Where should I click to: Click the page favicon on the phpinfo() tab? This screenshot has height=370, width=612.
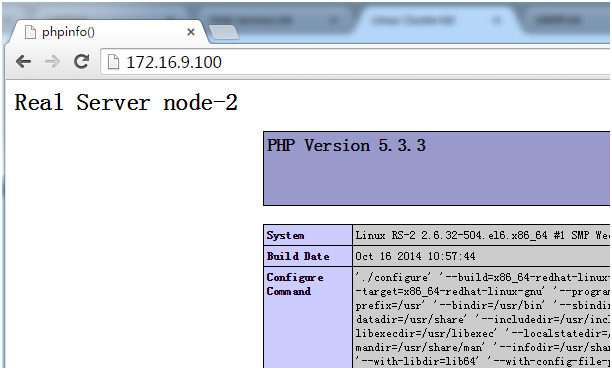tap(30, 32)
